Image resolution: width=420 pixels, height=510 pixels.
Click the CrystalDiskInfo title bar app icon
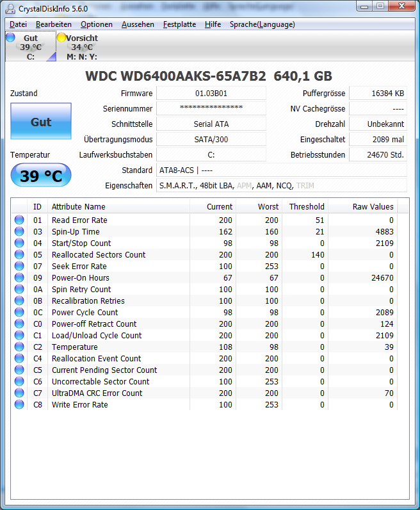tap(10, 9)
